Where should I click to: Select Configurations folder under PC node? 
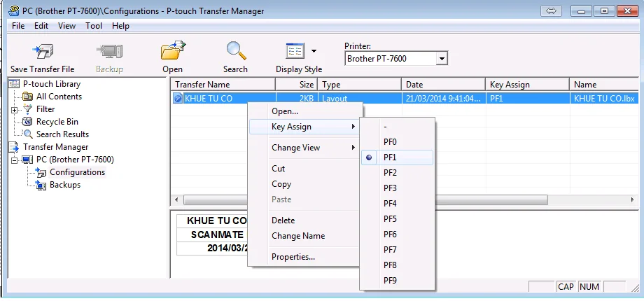pos(77,172)
